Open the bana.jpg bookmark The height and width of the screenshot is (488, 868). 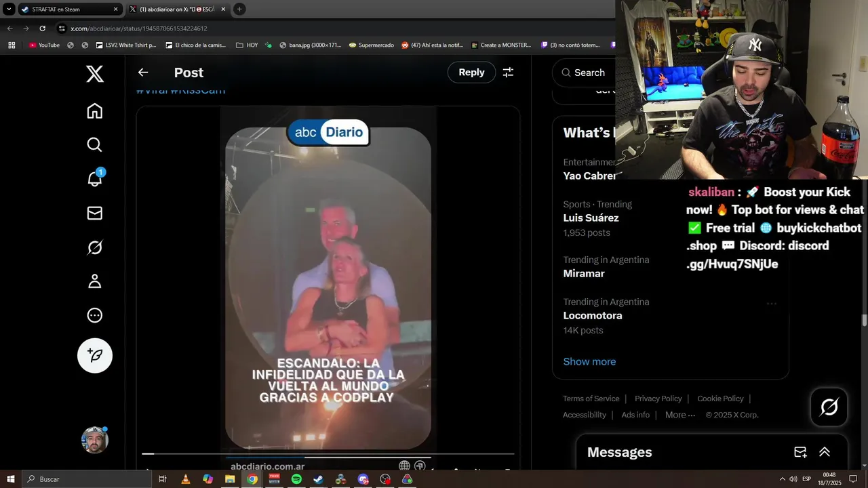click(310, 45)
